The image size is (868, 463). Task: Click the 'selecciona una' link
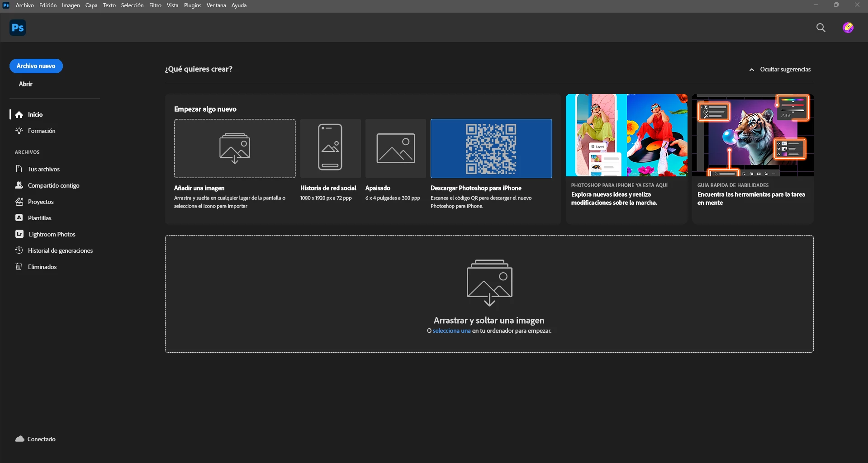click(x=451, y=331)
